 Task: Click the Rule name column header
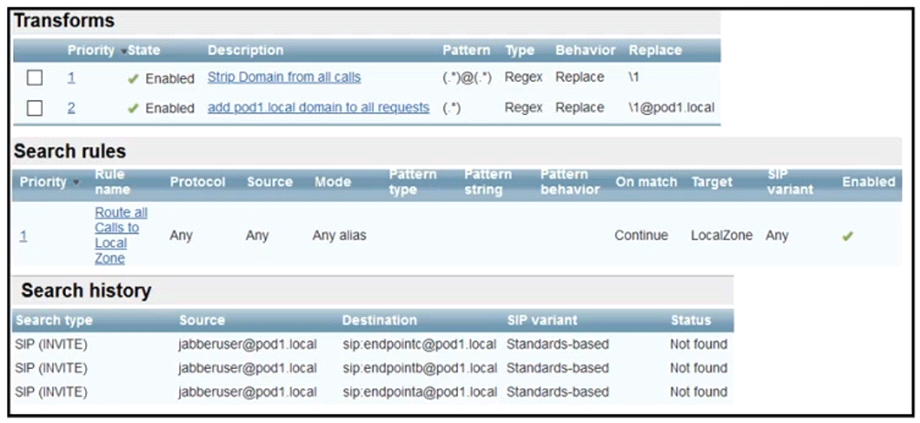point(112,182)
